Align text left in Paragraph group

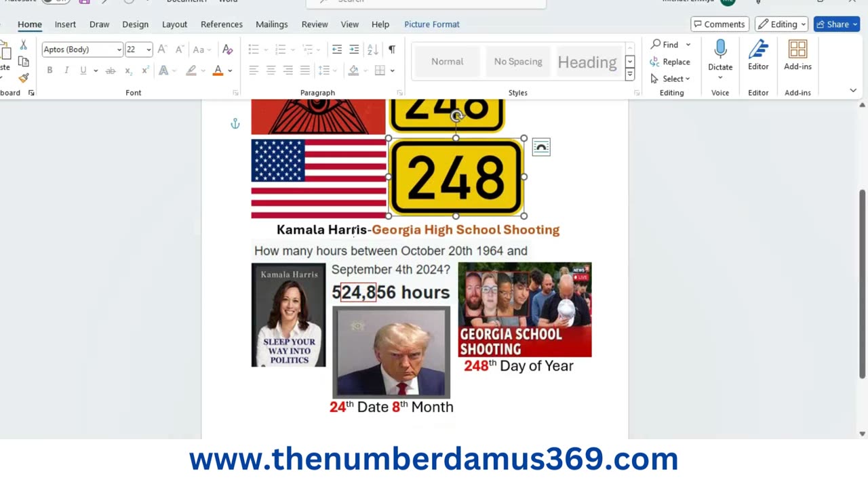(254, 70)
